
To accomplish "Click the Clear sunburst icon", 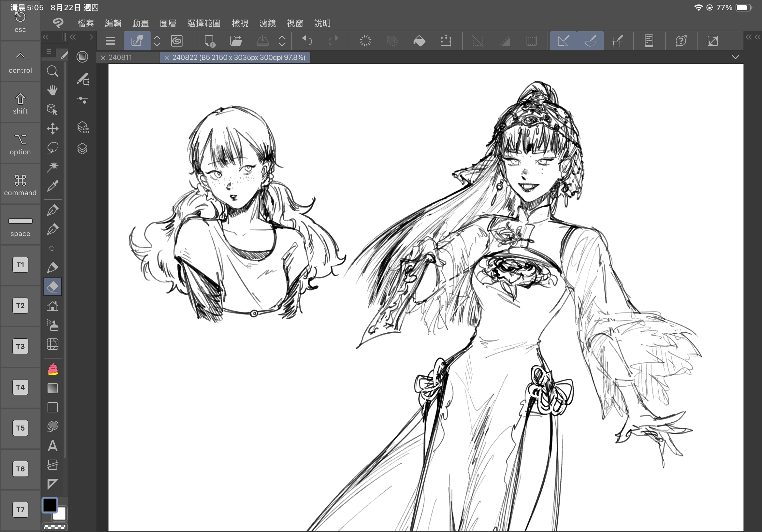I will coord(366,41).
